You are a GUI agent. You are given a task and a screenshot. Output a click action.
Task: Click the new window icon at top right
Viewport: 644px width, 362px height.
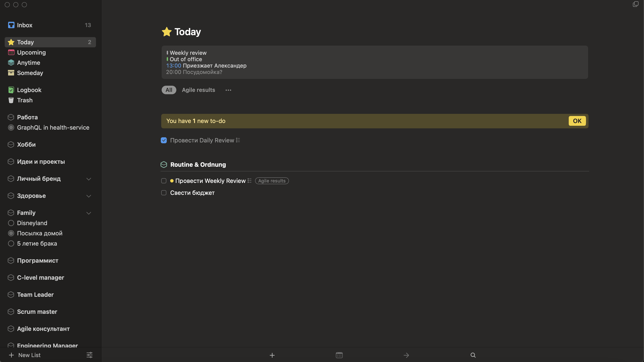[x=635, y=4]
